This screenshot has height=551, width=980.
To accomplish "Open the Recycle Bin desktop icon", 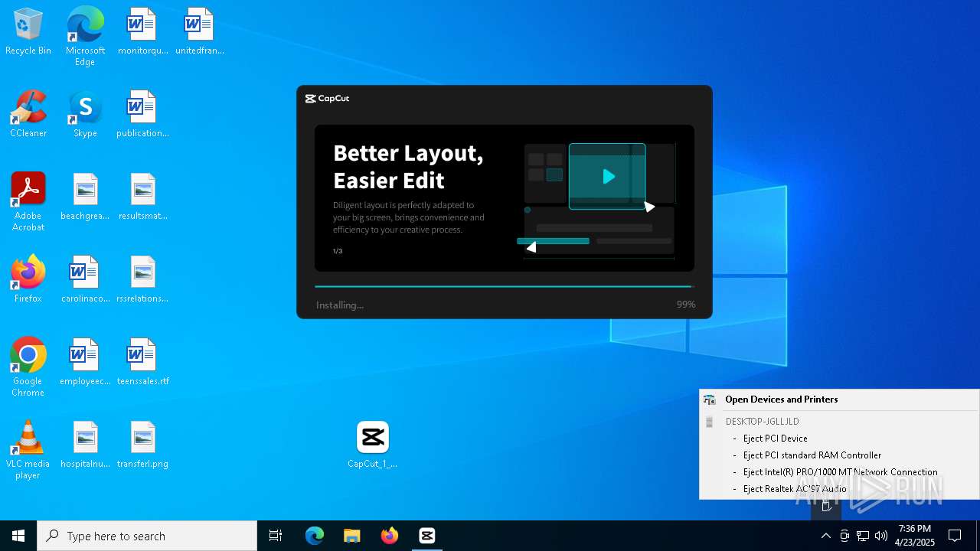I will (x=28, y=32).
